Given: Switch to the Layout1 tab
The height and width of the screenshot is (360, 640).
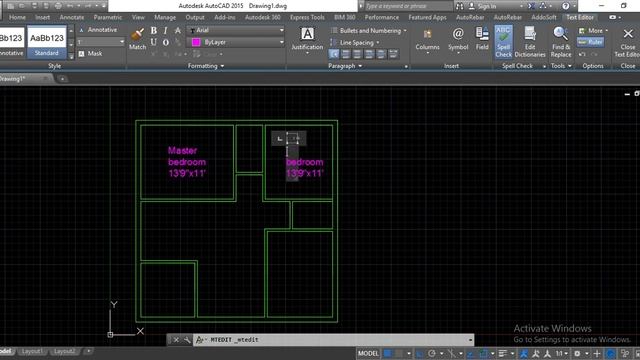Looking at the screenshot, I should (31, 351).
